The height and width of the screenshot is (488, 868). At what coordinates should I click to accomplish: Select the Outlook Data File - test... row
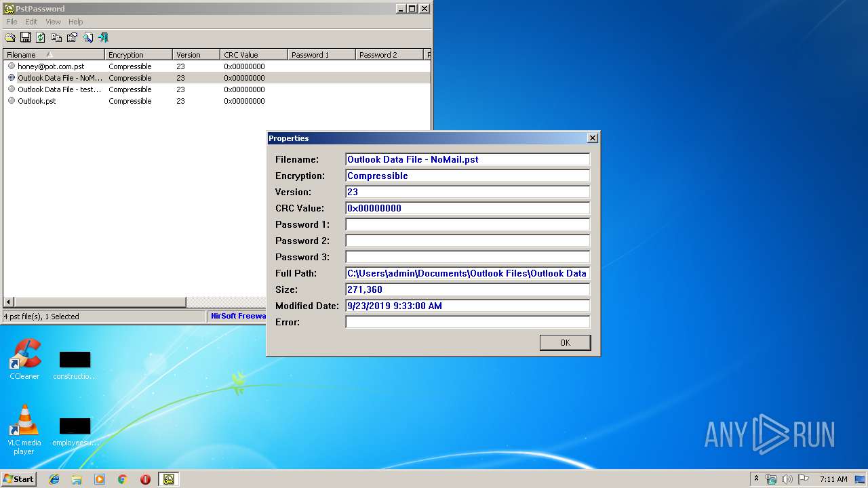pyautogui.click(x=217, y=89)
